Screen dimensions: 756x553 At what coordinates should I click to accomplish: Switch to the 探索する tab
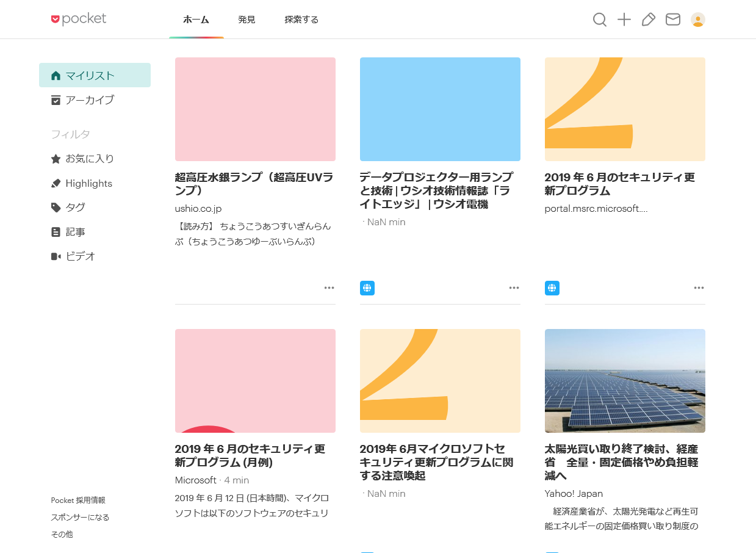tap(301, 20)
